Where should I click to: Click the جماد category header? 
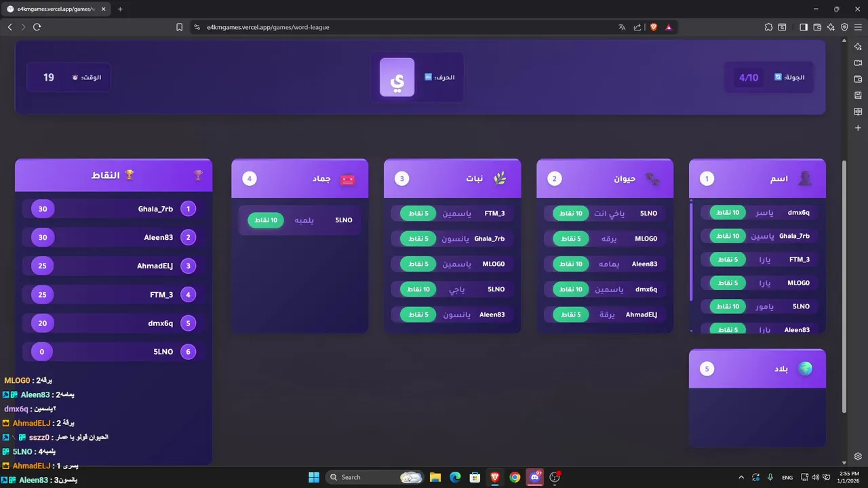[300, 178]
